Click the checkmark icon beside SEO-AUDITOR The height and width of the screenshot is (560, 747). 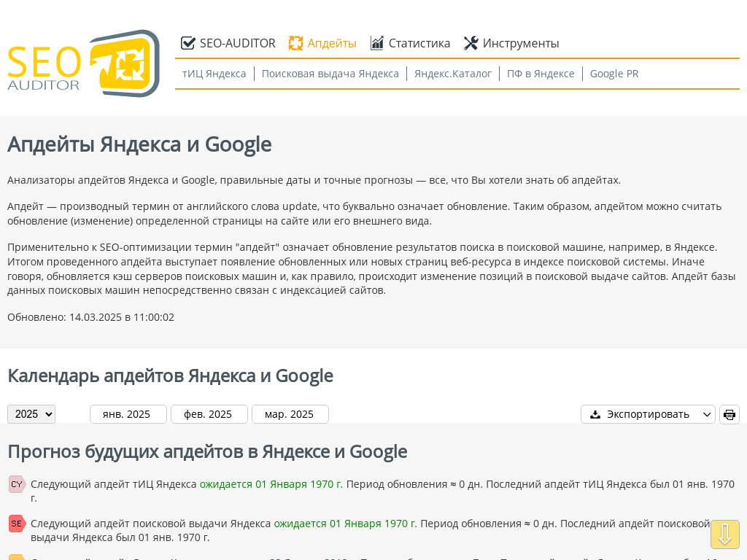click(x=187, y=43)
